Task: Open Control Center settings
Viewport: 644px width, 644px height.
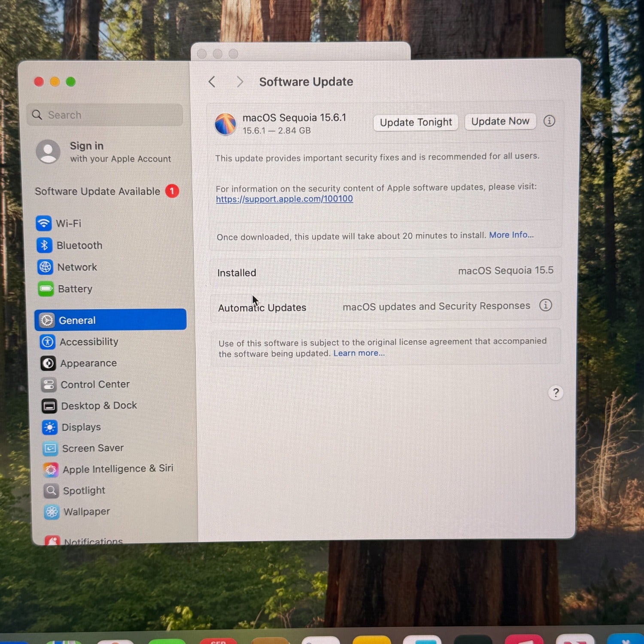Action: coord(95,384)
